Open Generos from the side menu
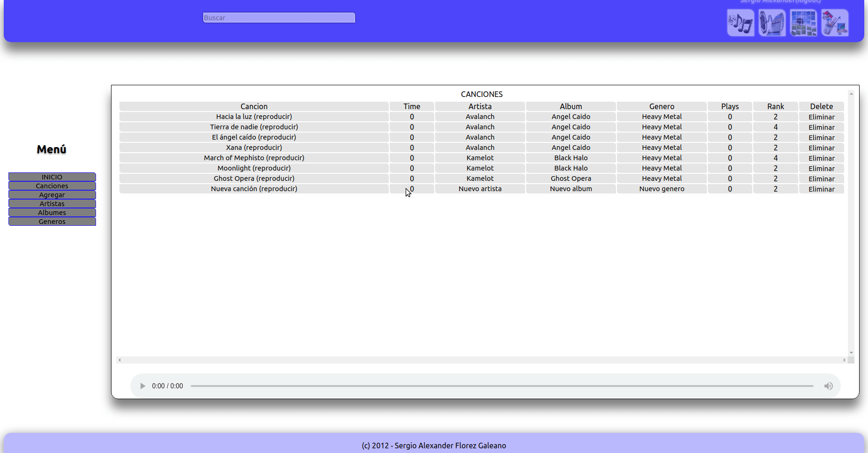 point(52,222)
